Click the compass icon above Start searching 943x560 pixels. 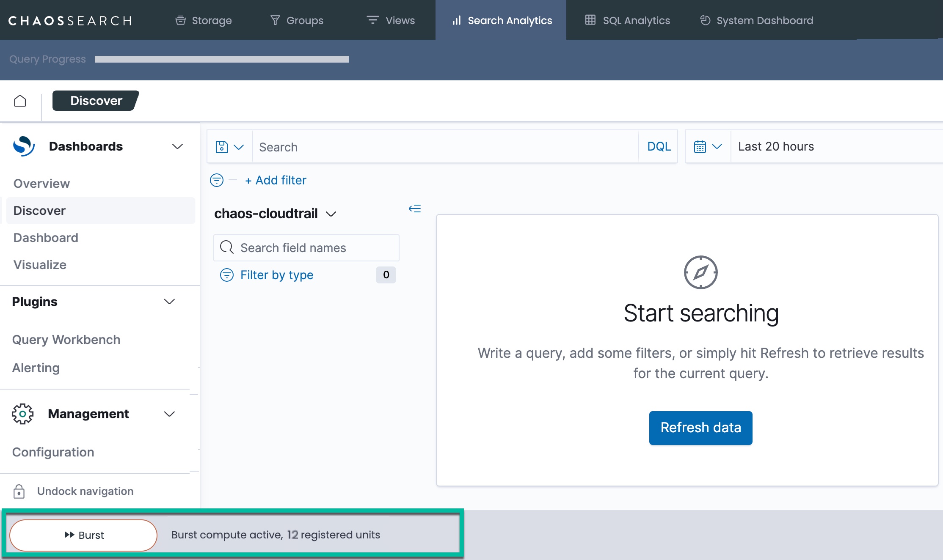pos(700,272)
